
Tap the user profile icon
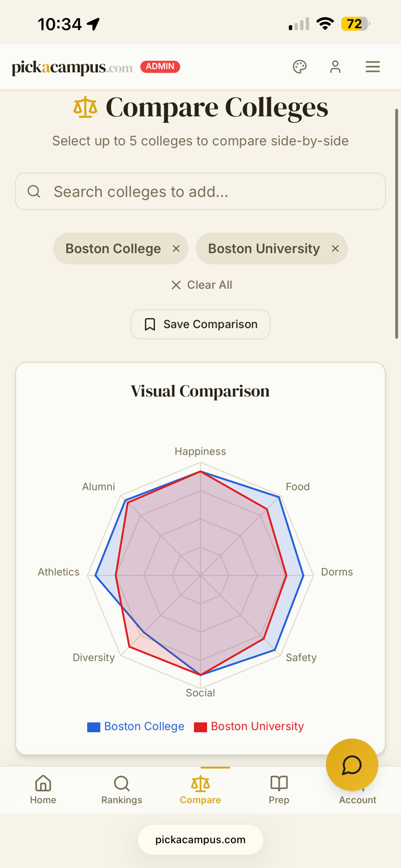(335, 67)
